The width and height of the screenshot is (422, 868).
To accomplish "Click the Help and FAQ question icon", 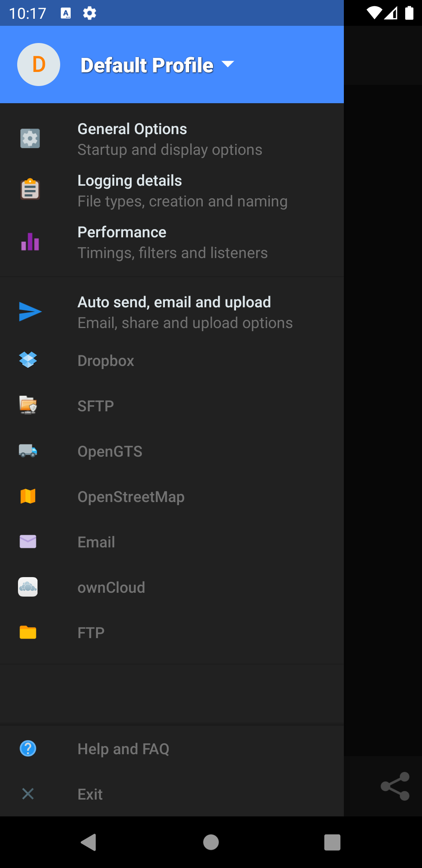I will click(x=28, y=749).
